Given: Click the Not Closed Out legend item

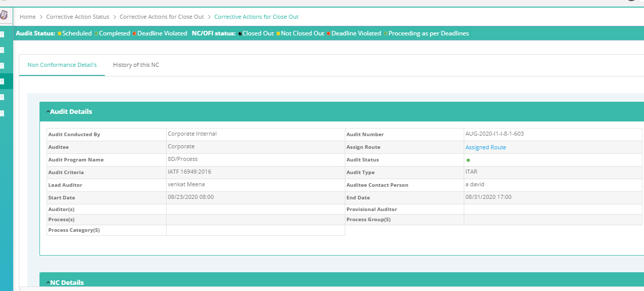Looking at the screenshot, I should 300,33.
